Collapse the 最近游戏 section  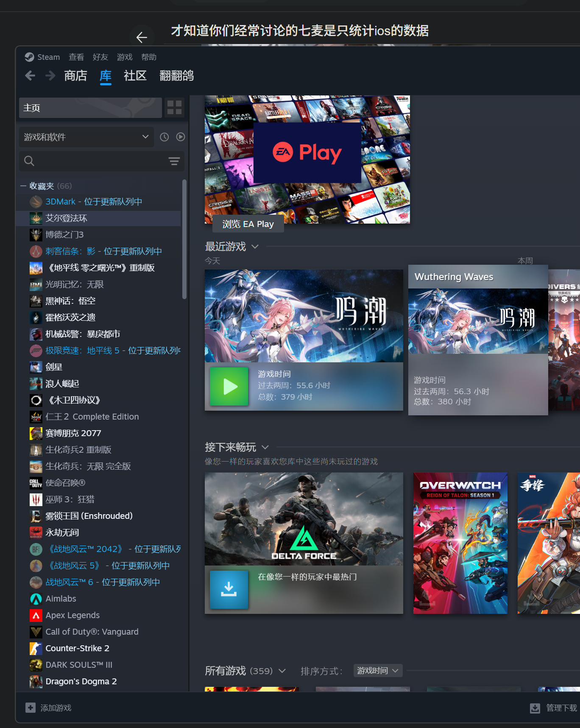click(x=255, y=247)
